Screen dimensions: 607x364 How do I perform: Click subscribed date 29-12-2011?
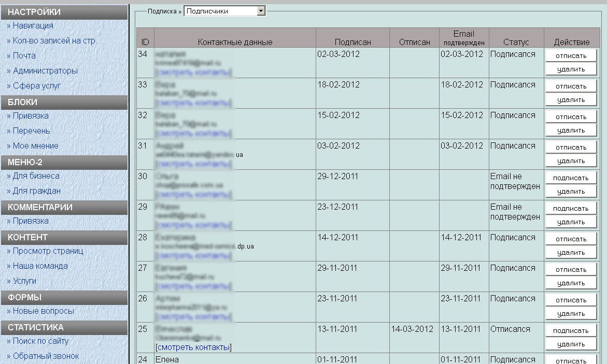click(338, 177)
